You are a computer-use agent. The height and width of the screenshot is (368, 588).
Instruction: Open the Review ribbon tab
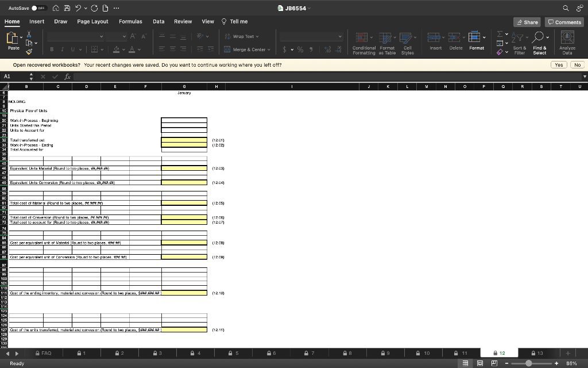183,21
